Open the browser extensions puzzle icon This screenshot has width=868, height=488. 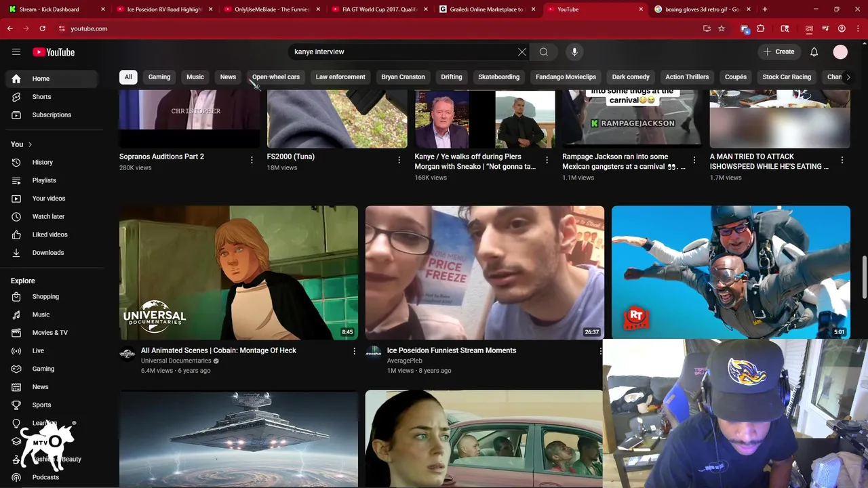[x=761, y=28]
